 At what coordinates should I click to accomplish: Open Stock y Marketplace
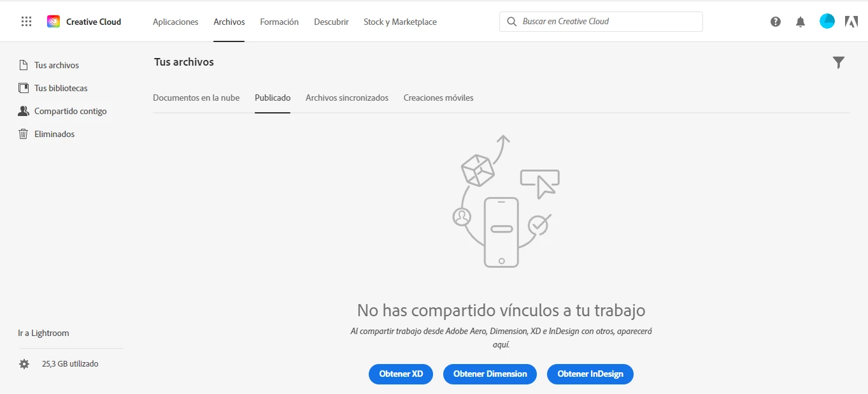pyautogui.click(x=400, y=22)
